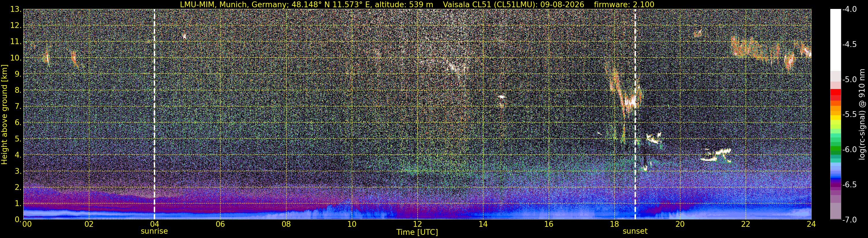Select the "-6.5" colorbar tick label
This screenshot has width=868, height=238.
850,184
